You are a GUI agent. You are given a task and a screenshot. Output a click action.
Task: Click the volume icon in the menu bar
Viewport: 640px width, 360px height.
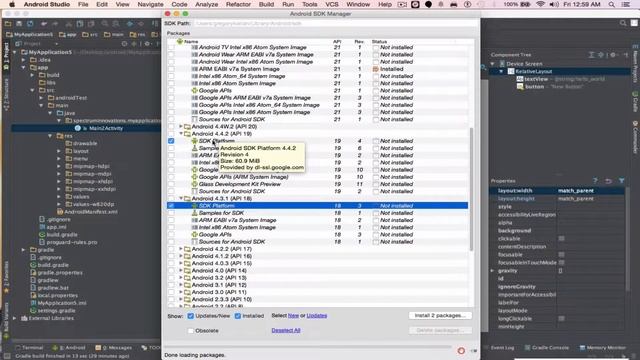click(554, 4)
